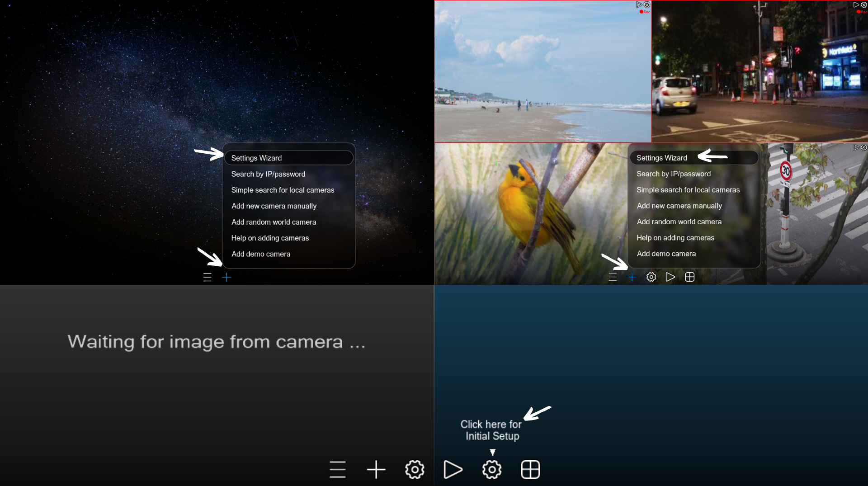Open the large grid layout icon

point(530,469)
